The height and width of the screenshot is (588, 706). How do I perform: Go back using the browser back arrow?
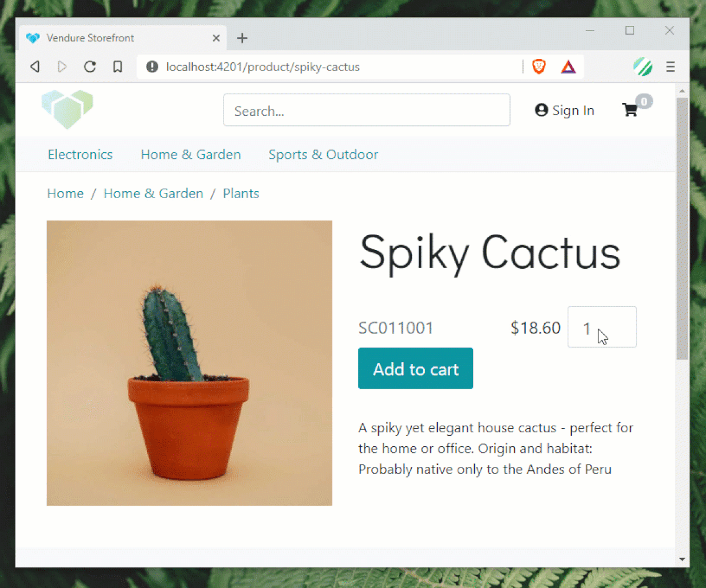click(x=35, y=67)
